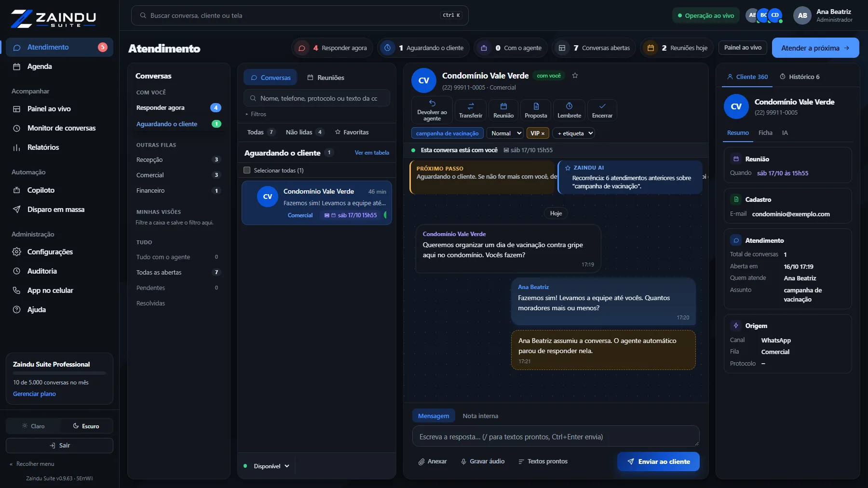Open the Financeiro queue
868x488 pixels.
click(178, 190)
